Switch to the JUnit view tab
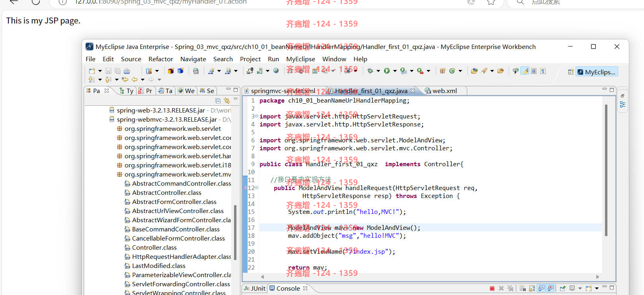This screenshot has width=644, height=295. (x=254, y=288)
